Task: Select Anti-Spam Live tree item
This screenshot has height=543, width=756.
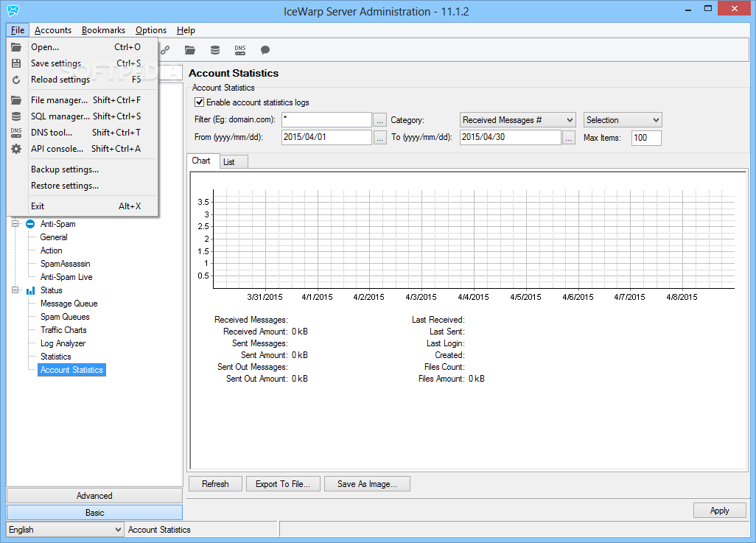Action: (66, 277)
